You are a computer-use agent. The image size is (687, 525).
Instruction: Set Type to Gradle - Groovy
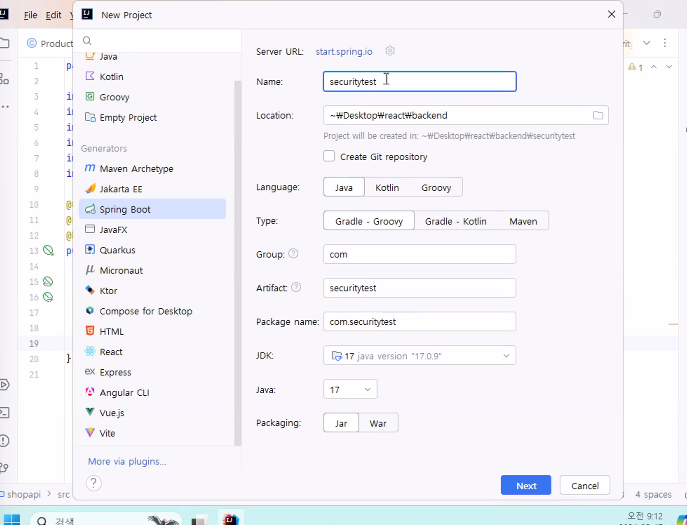point(369,221)
